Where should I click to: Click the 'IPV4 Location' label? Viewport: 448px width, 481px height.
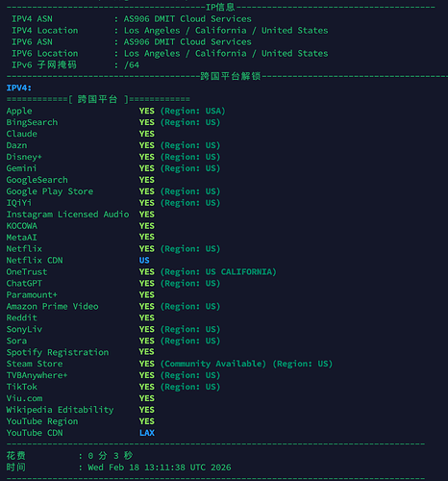pyautogui.click(x=45, y=31)
